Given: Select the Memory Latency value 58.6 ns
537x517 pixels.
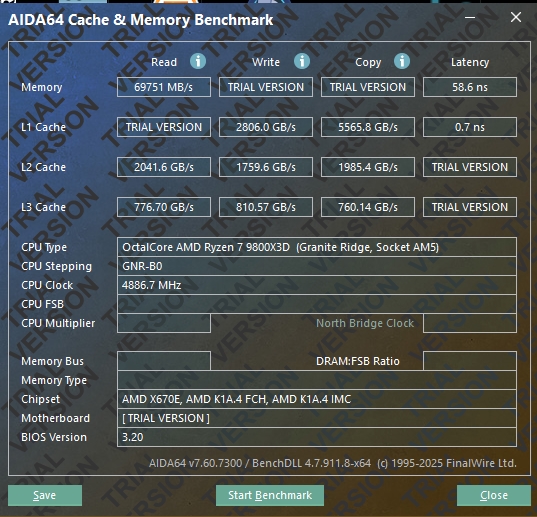Looking at the screenshot, I should (x=470, y=87).
